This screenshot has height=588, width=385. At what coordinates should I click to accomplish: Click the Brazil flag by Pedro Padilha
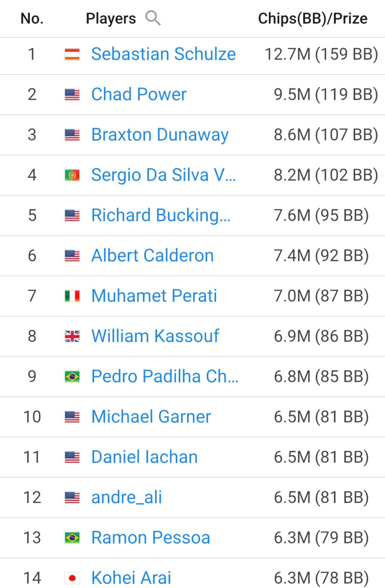72,376
